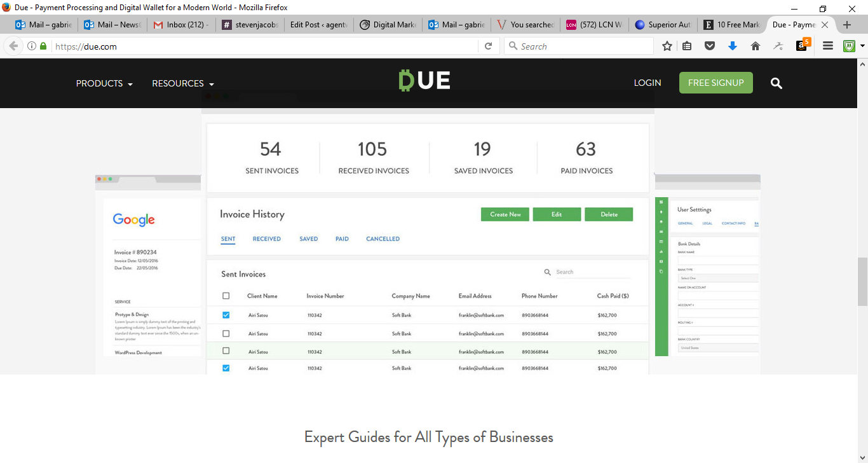Click the Create New invoice button
The height and width of the screenshot is (463, 868).
pos(505,214)
